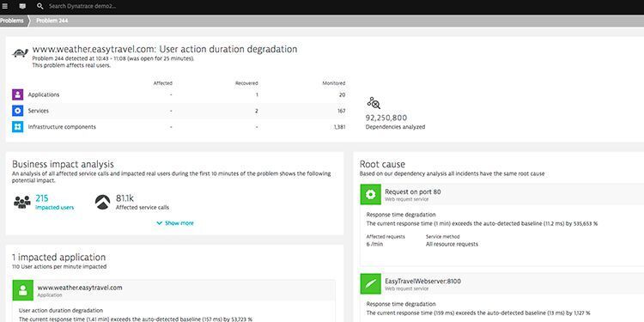Select Problem 244 breadcrumb
The height and width of the screenshot is (322, 644).
coord(52,21)
